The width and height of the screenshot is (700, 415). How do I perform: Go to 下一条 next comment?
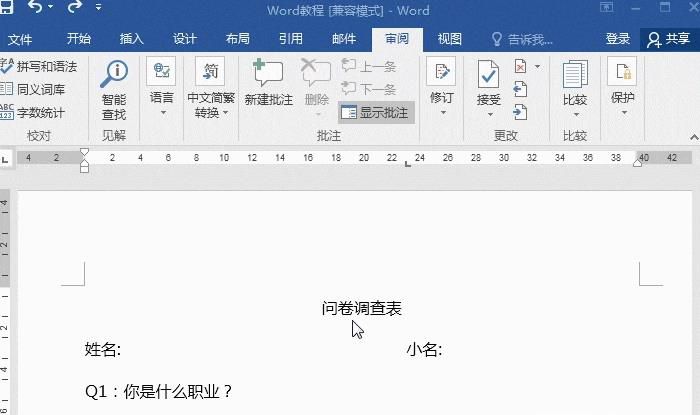click(369, 89)
